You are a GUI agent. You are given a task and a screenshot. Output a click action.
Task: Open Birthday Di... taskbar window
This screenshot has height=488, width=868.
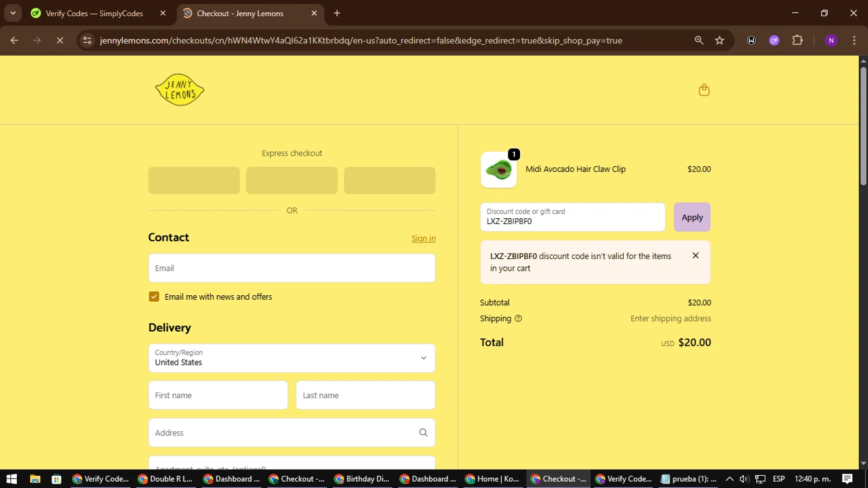pyautogui.click(x=362, y=479)
